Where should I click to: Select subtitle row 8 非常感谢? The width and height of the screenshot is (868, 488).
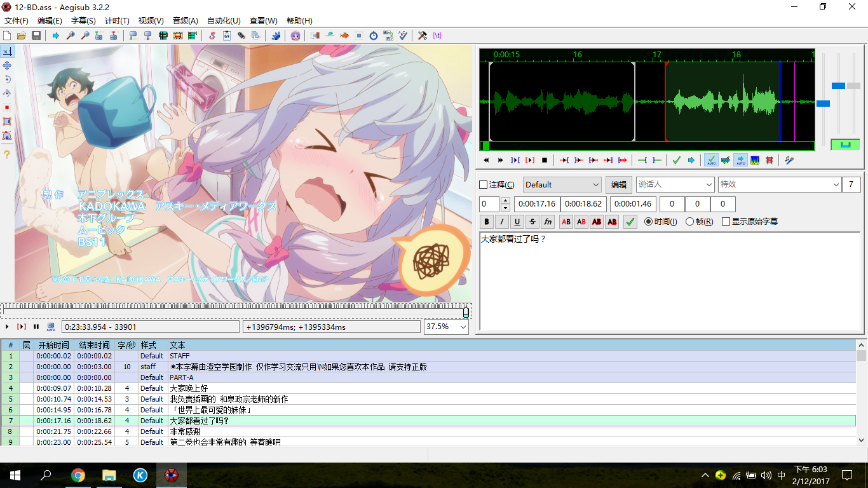[x=428, y=431]
